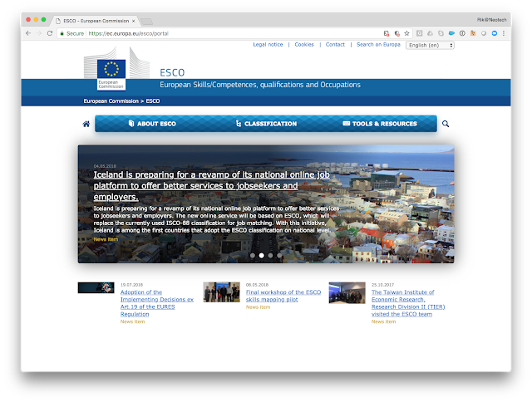
Task: Open a new browser tab
Action: (x=146, y=22)
